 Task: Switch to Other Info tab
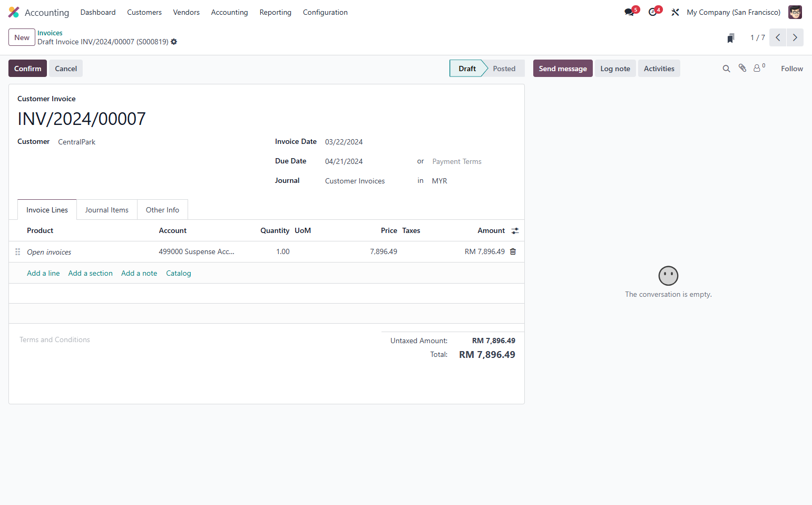(162, 210)
